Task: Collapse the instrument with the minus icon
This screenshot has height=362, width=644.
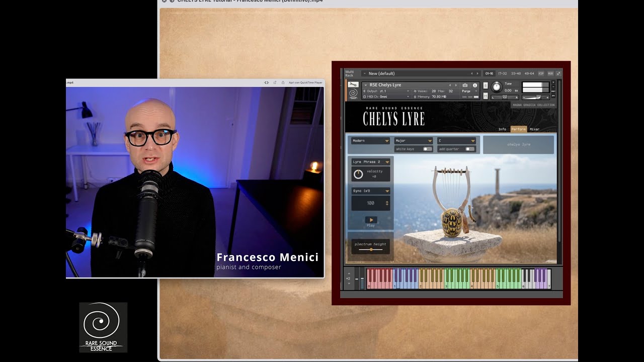Action: [553, 86]
